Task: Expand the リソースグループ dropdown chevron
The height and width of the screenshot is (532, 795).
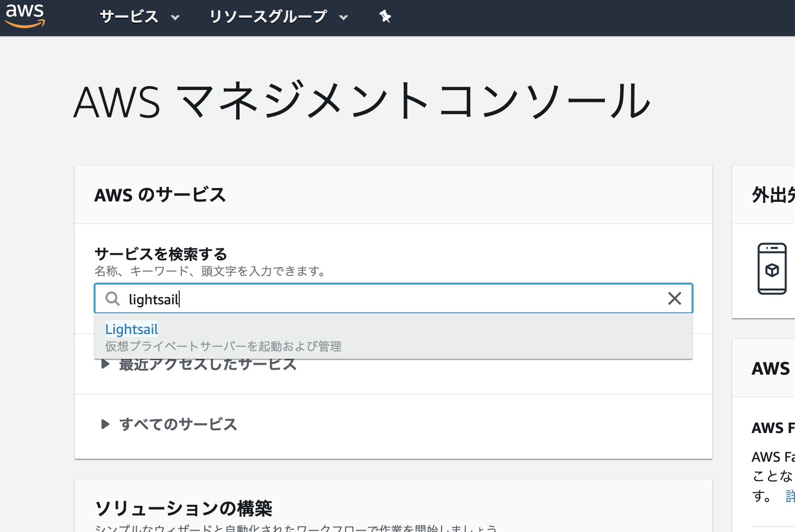Action: pyautogui.click(x=344, y=18)
